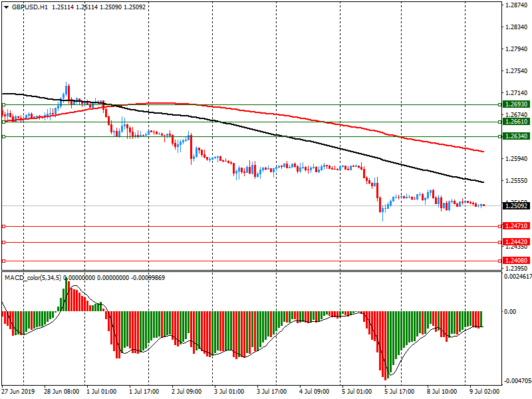Select the 1.26340 green level label
This screenshot has height=399, width=532.
pyautogui.click(x=516, y=136)
